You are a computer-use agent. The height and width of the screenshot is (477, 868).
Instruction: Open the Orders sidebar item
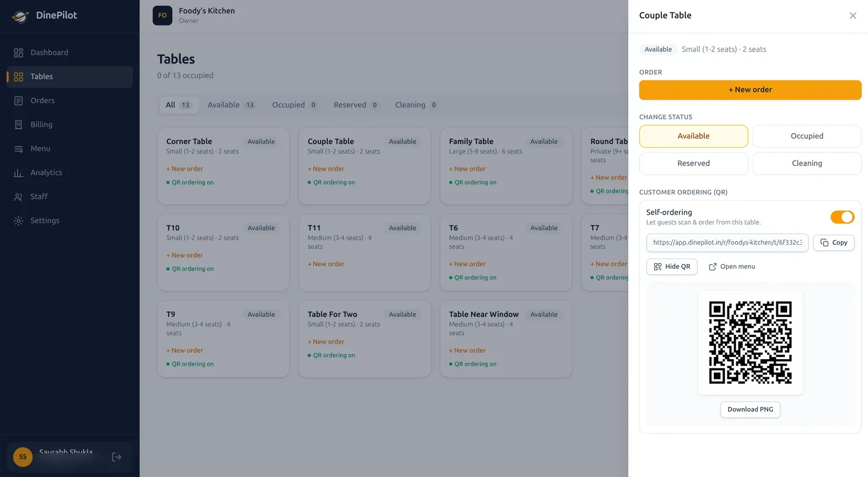tap(69, 100)
